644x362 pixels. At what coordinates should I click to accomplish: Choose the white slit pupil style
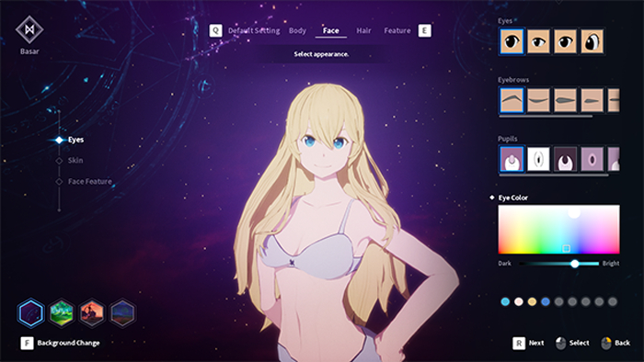pos(538,159)
